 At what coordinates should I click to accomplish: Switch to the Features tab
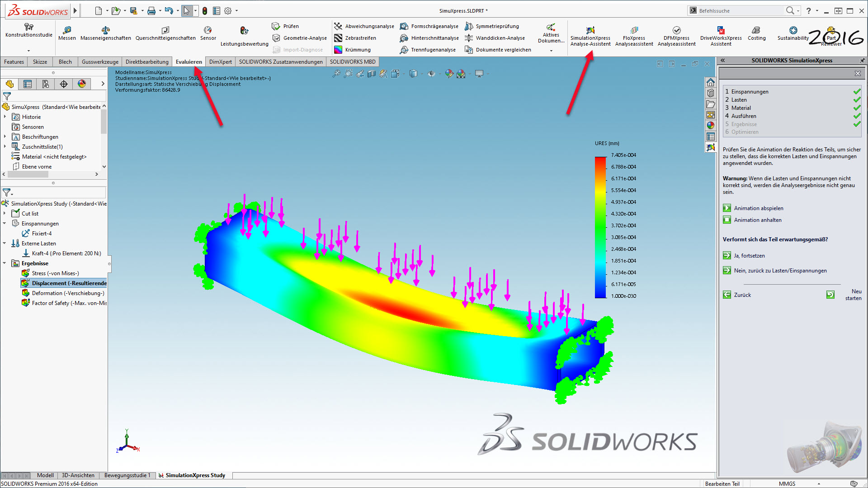(x=14, y=62)
